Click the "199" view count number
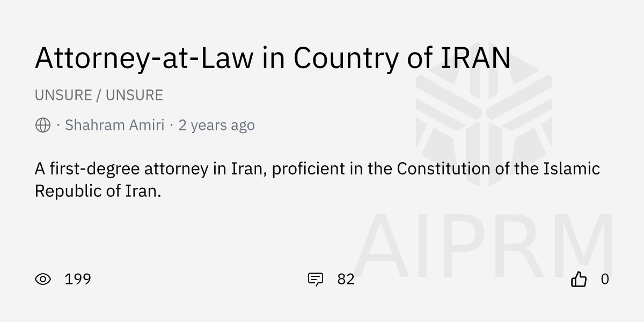 [77, 279]
